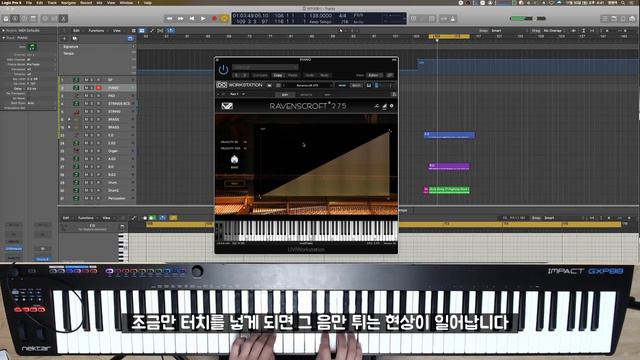The image size is (640, 360).
Task: Click the yellow cycle range in the ruler
Action: click(449, 36)
